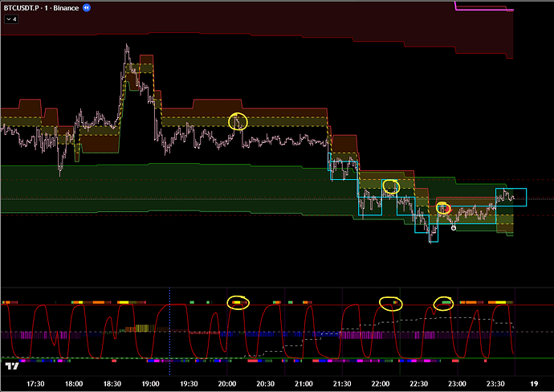Image resolution: width=554 pixels, height=392 pixels.
Task: Click the 17:30 label on time axis
Action: point(35,384)
